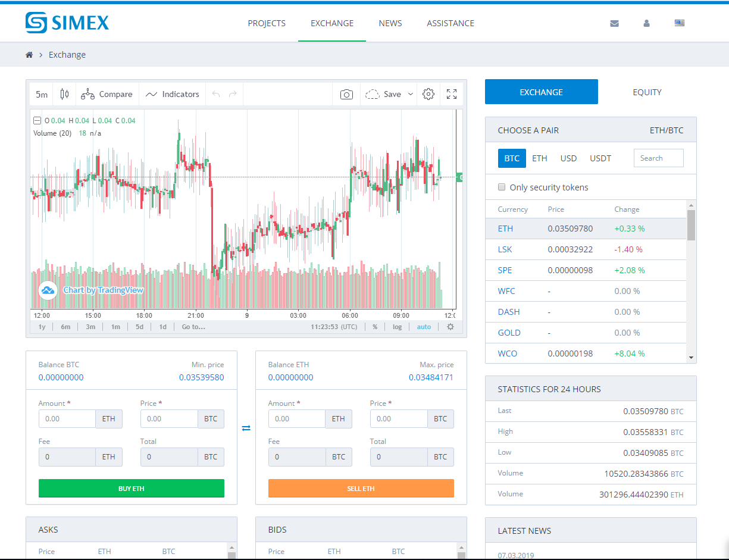
Task: Open the bottom chart properties gear
Action: (450, 327)
